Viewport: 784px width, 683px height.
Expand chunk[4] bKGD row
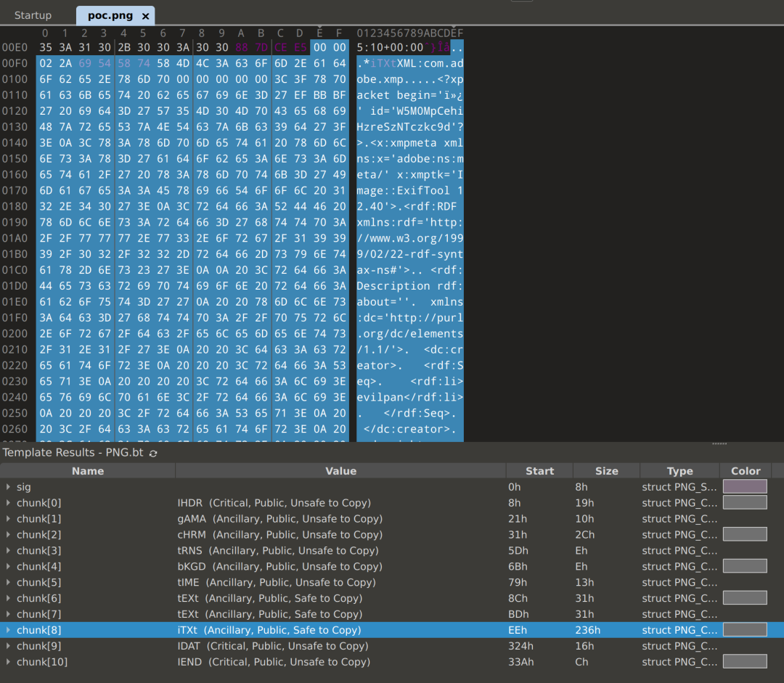tap(8, 566)
